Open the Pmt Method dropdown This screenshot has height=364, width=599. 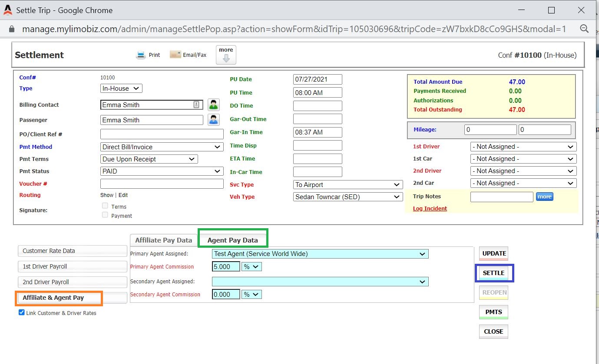[x=162, y=147]
